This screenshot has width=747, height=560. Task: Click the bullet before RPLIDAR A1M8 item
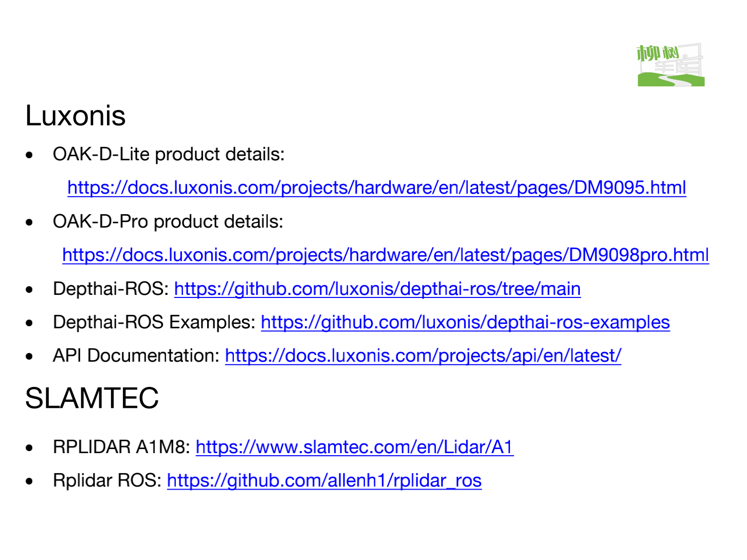(30, 448)
